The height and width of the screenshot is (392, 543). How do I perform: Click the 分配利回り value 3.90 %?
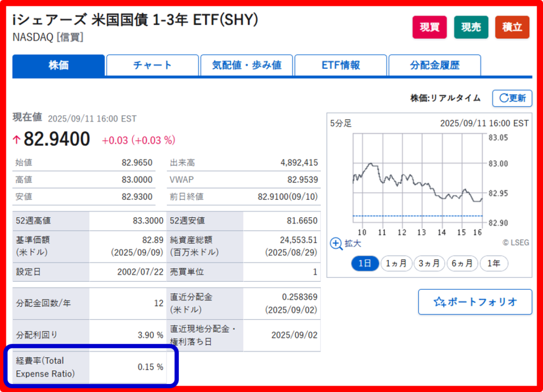pyautogui.click(x=150, y=335)
